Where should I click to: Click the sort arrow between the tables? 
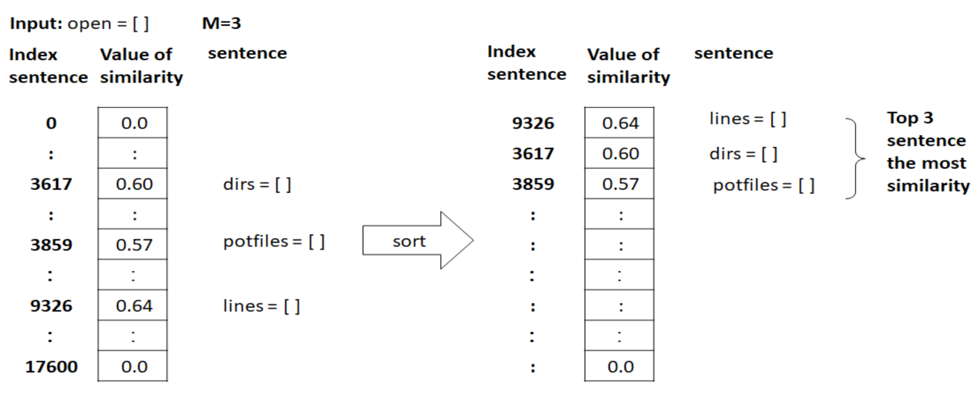pyautogui.click(x=417, y=240)
